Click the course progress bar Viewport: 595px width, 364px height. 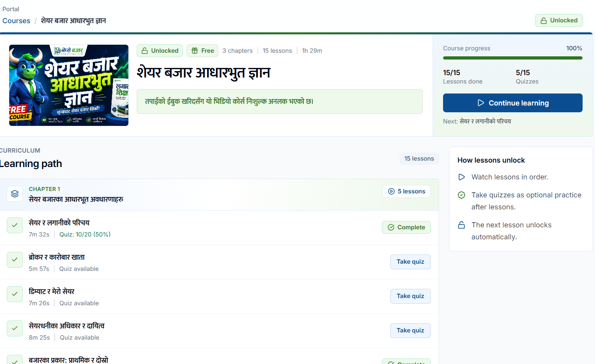513,58
